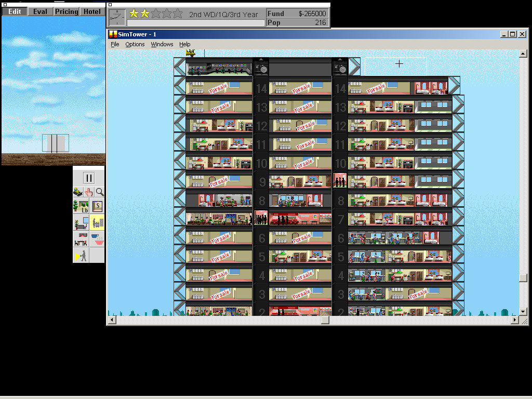Click the For sale condo, floor 3 far right
This screenshot has width=532, height=399.
pyautogui.click(x=418, y=294)
